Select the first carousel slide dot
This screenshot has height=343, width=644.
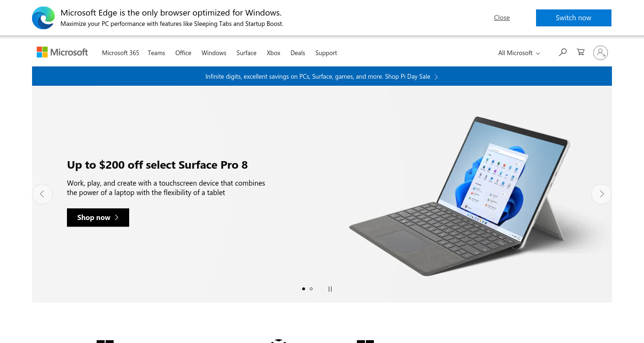304,289
